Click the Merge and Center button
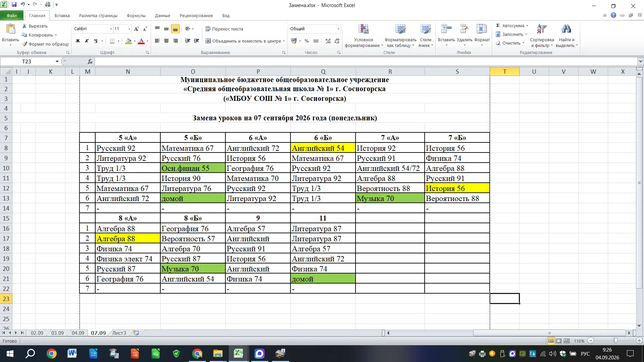Screen dimensions: 644x362 pyautogui.click(x=245, y=41)
